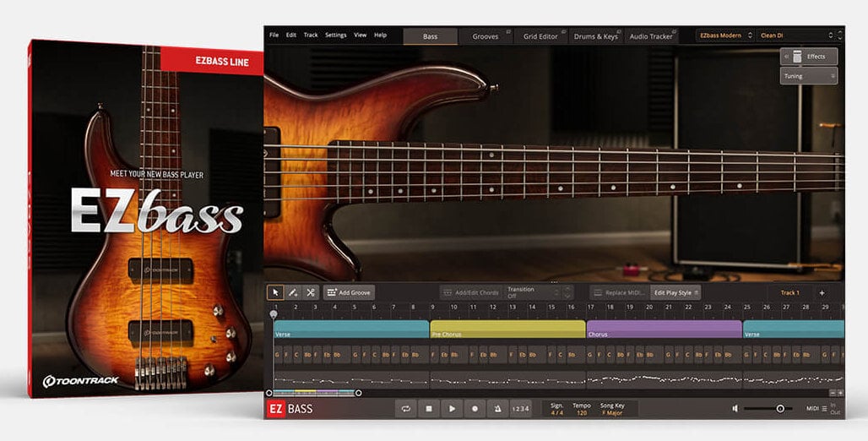
Task: Click the 4/4 time signature value
Action: (557, 413)
